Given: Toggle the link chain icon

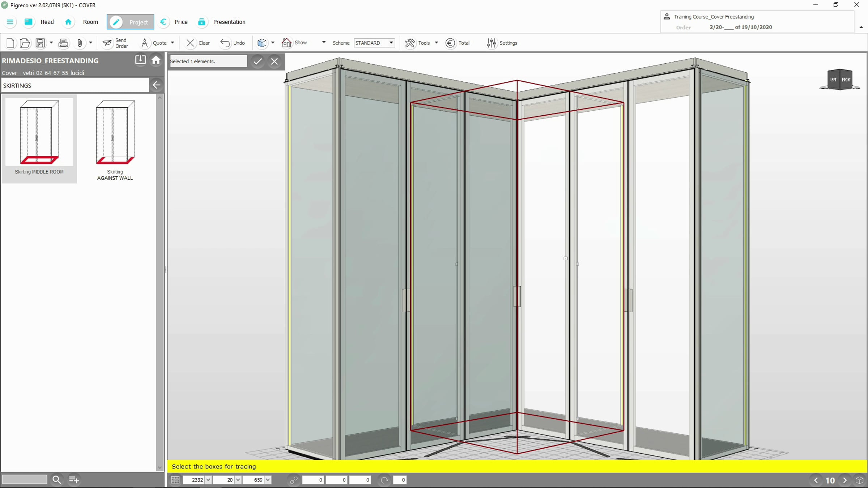Looking at the screenshot, I should 294,480.
